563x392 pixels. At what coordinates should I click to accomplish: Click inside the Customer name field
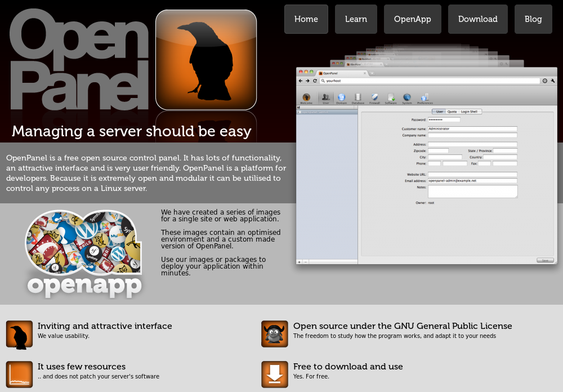472,128
